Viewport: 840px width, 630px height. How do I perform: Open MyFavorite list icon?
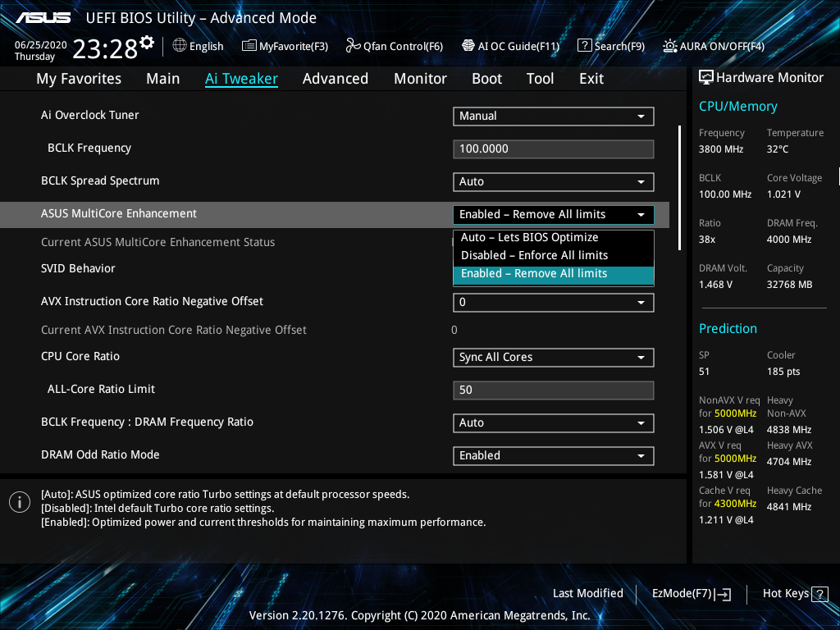(x=249, y=46)
